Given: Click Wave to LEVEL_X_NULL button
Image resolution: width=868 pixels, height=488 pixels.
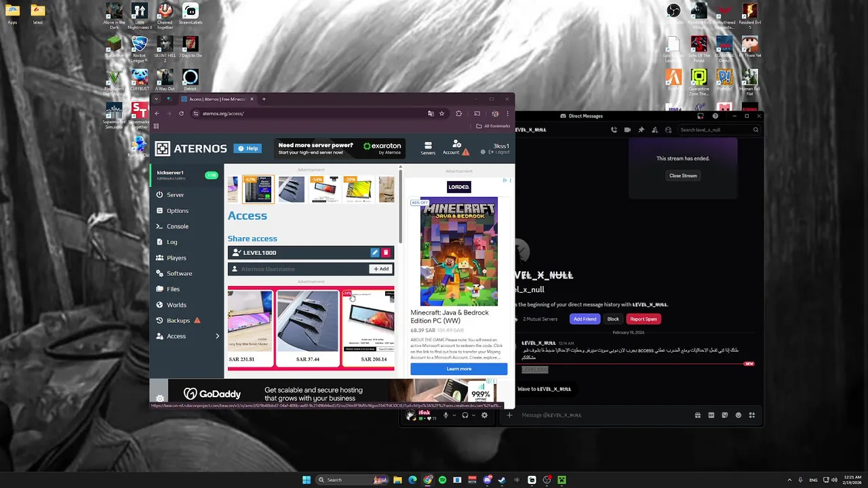Looking at the screenshot, I should tap(544, 389).
